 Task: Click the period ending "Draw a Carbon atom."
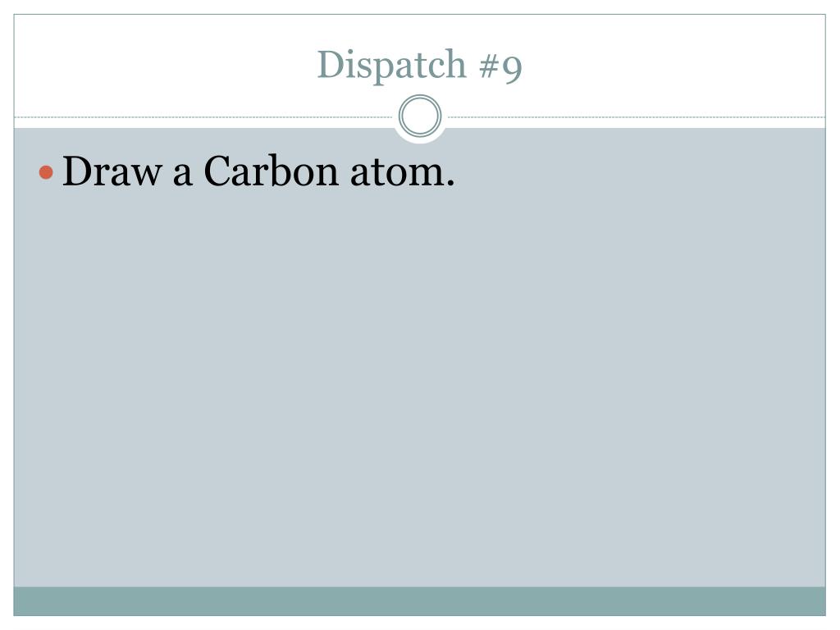coord(450,184)
